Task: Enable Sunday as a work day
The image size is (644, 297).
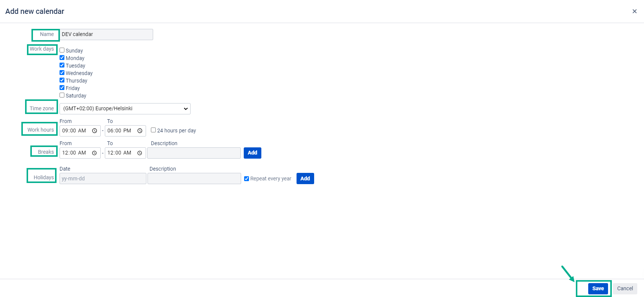Action: pyautogui.click(x=62, y=50)
